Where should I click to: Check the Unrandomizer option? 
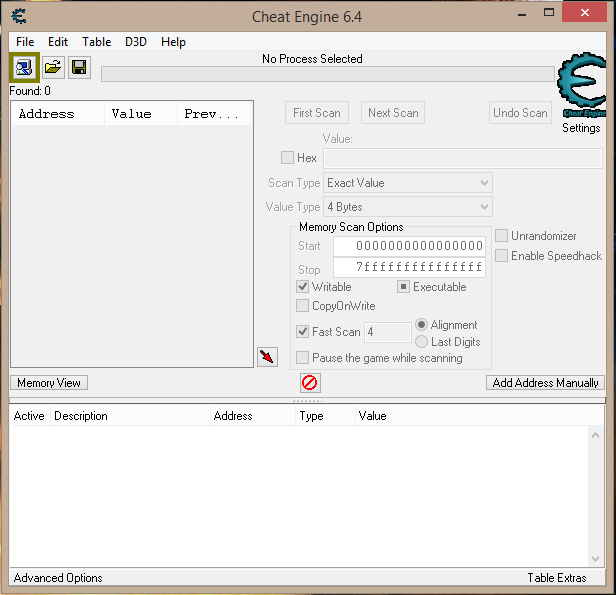501,236
